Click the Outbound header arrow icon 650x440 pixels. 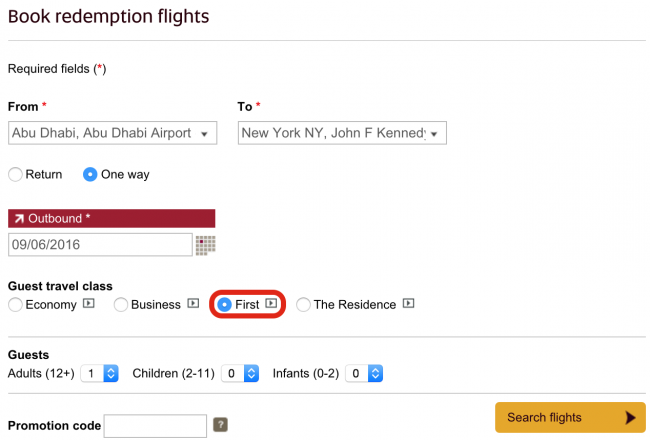pyautogui.click(x=19, y=219)
